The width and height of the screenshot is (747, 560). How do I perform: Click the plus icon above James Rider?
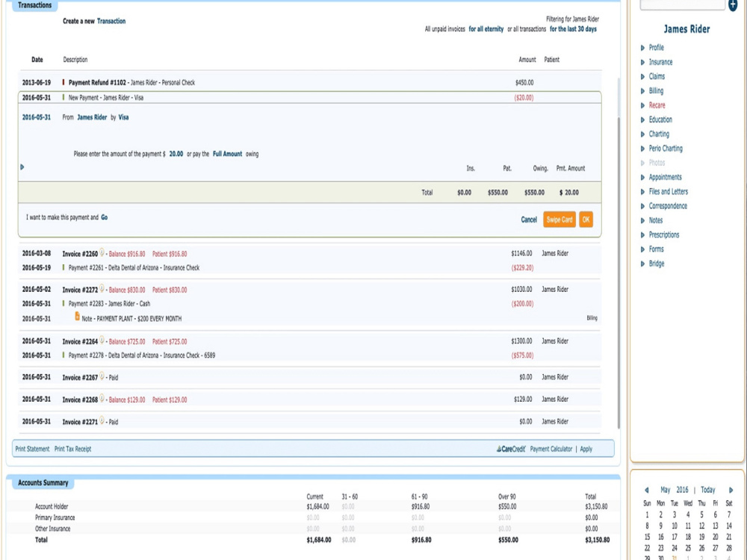point(733,5)
